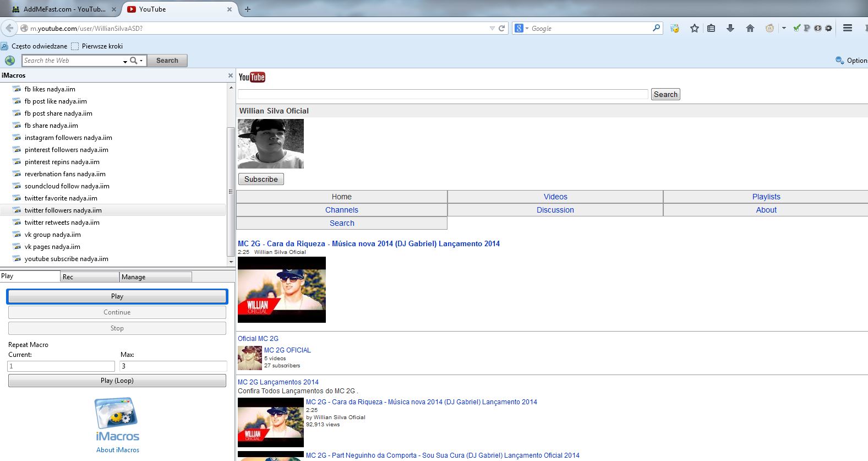
Task: Click the reload page icon
Action: click(502, 28)
